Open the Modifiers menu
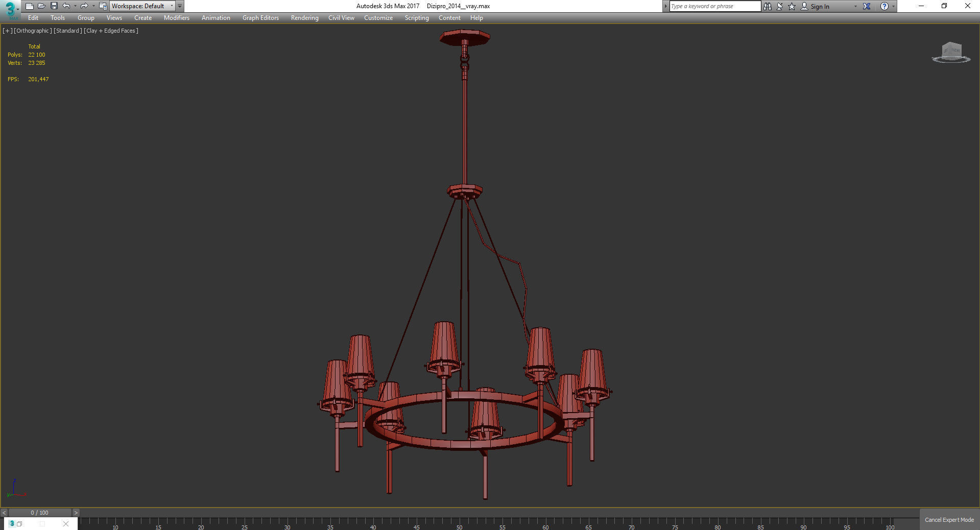This screenshot has width=980, height=530. pos(177,18)
